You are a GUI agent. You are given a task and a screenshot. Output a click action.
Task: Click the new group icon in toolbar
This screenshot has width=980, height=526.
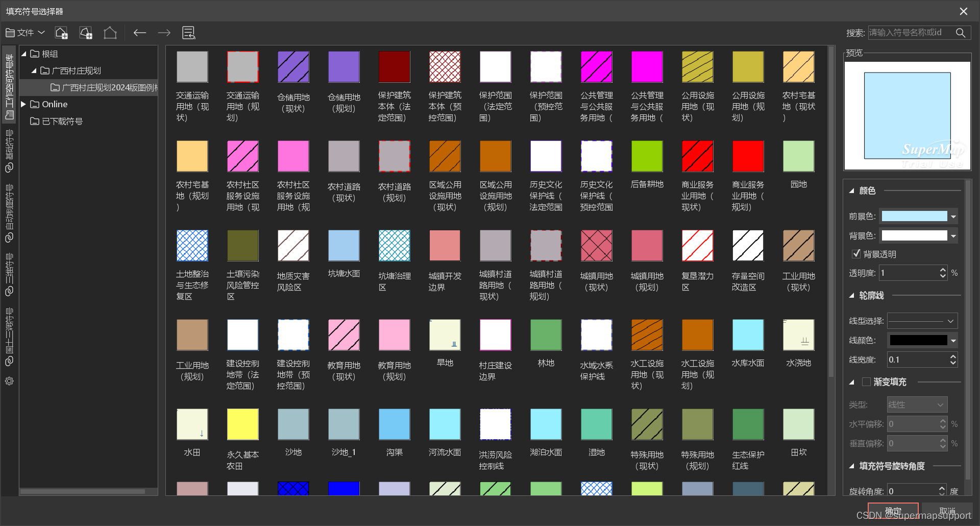click(x=86, y=33)
